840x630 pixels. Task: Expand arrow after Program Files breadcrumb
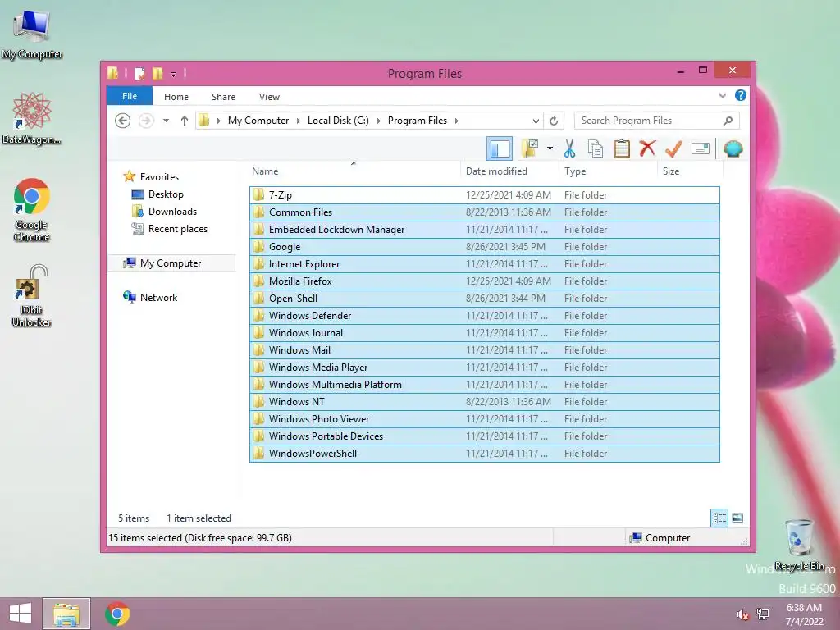tap(456, 121)
